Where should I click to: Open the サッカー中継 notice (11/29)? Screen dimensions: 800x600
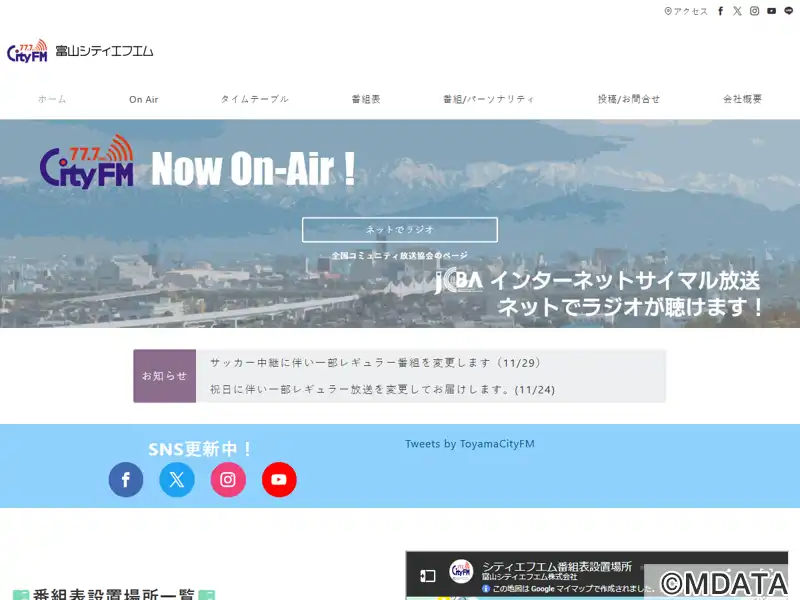(375, 363)
